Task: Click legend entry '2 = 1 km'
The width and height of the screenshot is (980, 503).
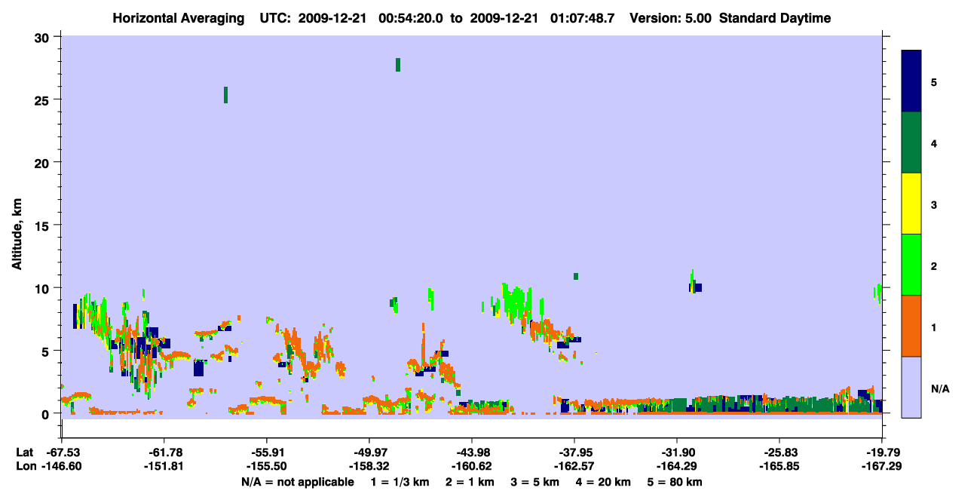Action: pyautogui.click(x=470, y=482)
